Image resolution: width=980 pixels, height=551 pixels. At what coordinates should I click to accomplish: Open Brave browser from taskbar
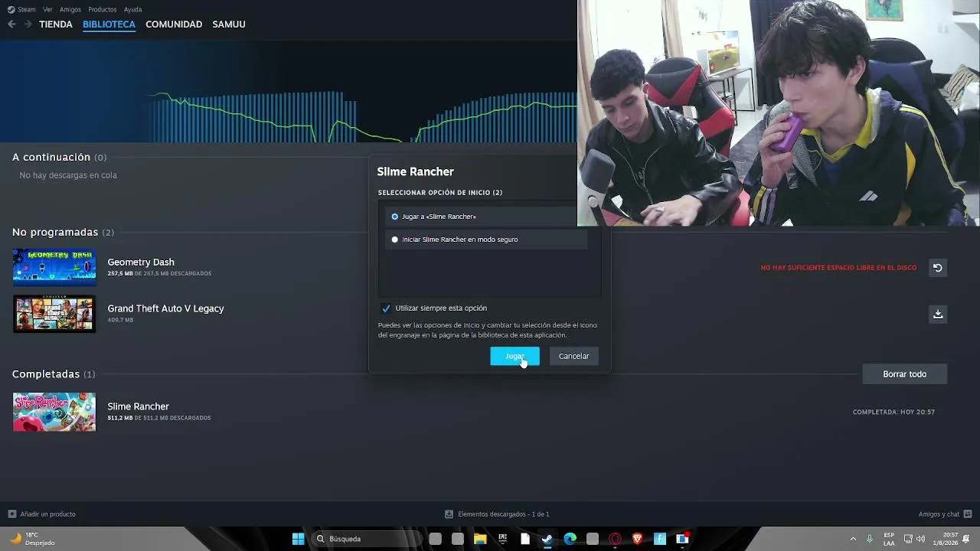pos(637,539)
